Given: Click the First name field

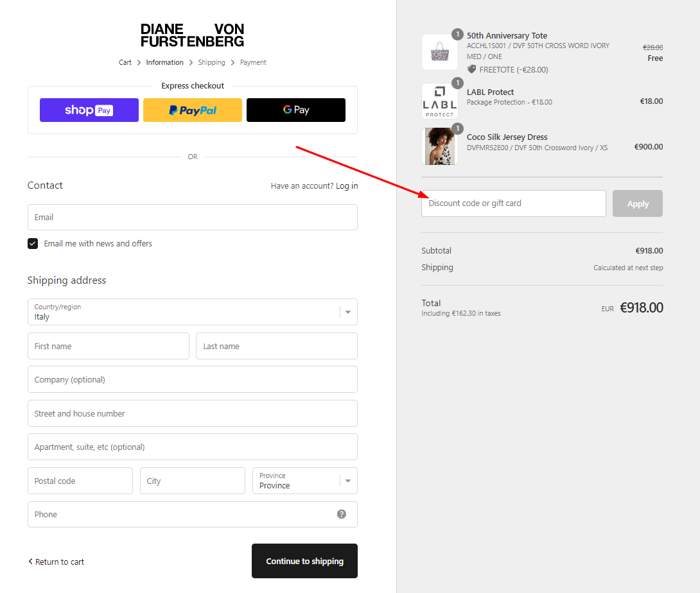Looking at the screenshot, I should [x=109, y=347].
